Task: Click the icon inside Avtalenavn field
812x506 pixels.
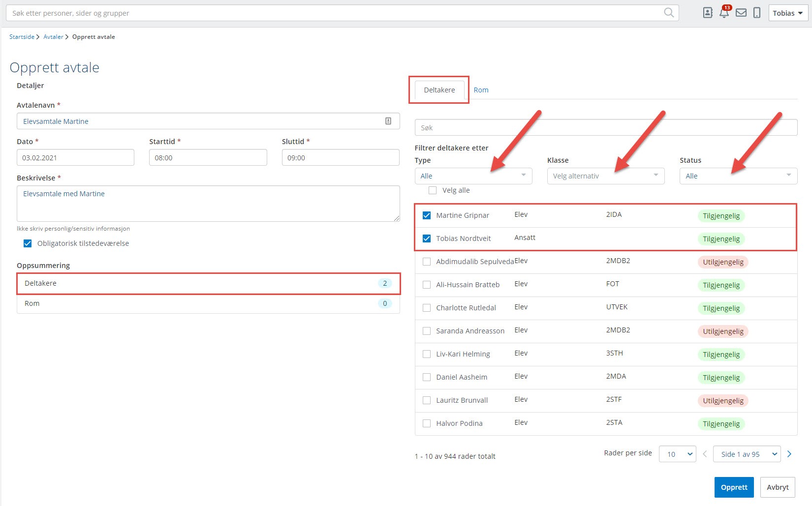Action: (x=388, y=121)
